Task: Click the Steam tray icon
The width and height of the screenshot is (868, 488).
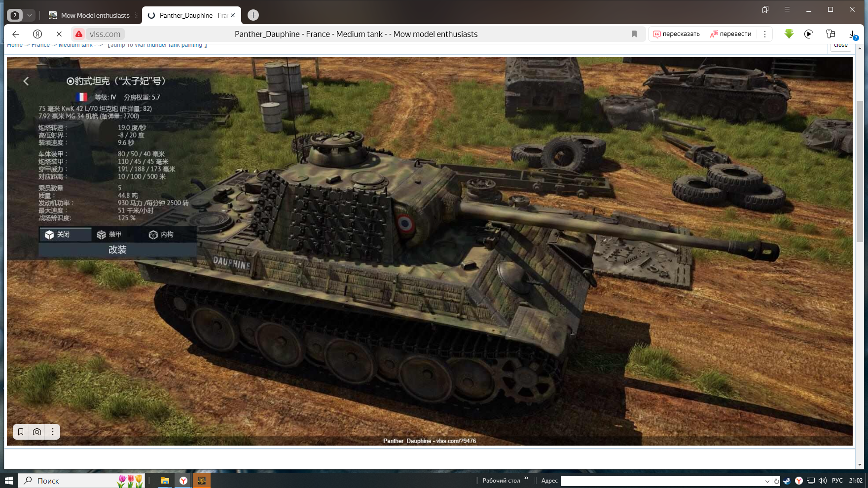Action: pos(787,481)
